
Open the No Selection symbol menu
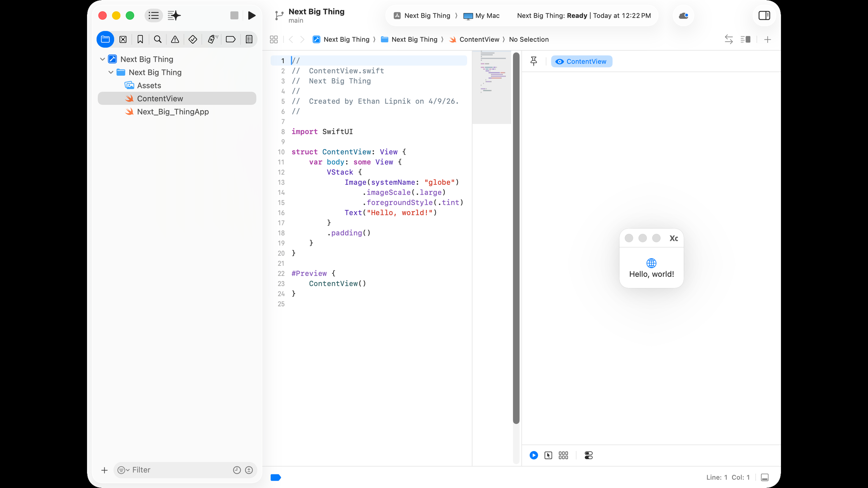coord(529,39)
